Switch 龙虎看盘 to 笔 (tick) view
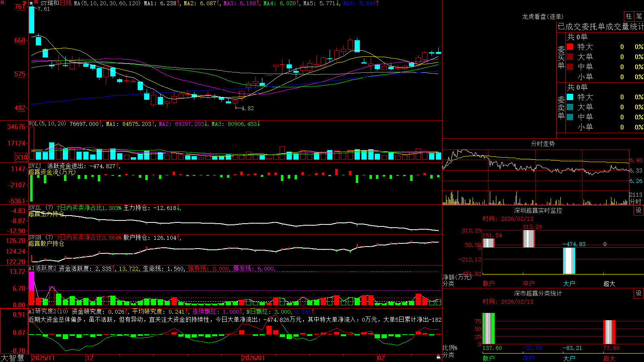 pos(639,16)
